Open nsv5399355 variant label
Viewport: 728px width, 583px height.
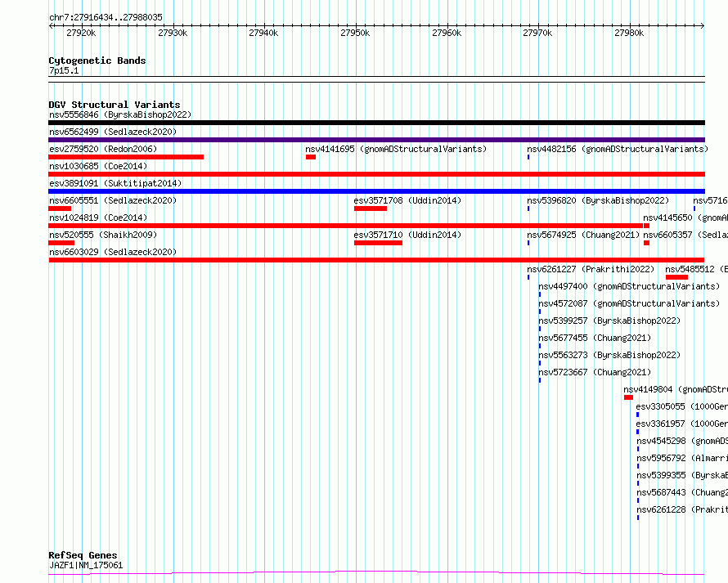(682, 475)
